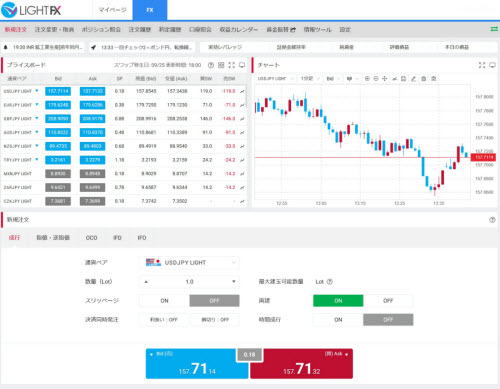This screenshot has height=389, width=500.
Task: Pop out chart into separate window icon
Action: [492, 65]
